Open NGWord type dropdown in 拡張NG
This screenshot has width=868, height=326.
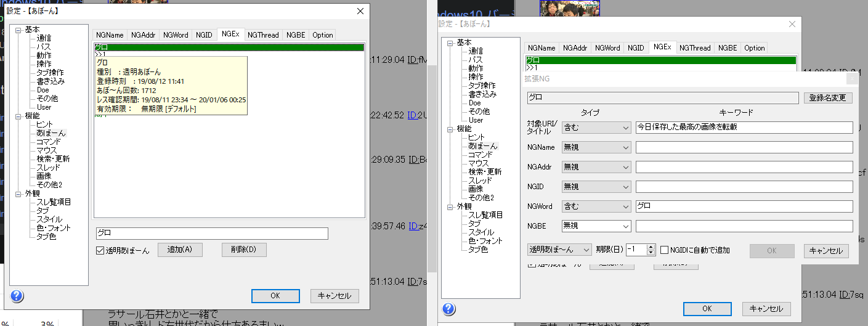596,206
